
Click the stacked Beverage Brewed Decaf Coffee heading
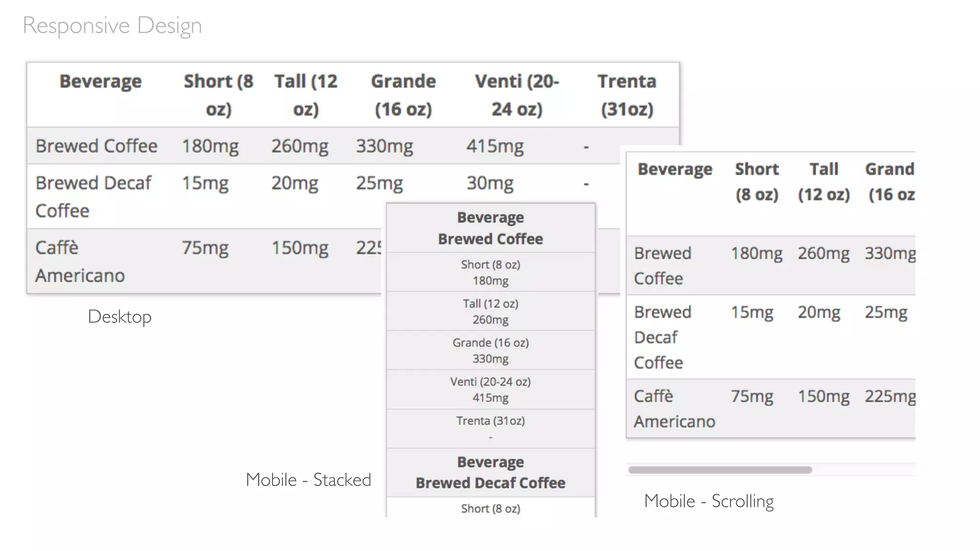point(490,473)
